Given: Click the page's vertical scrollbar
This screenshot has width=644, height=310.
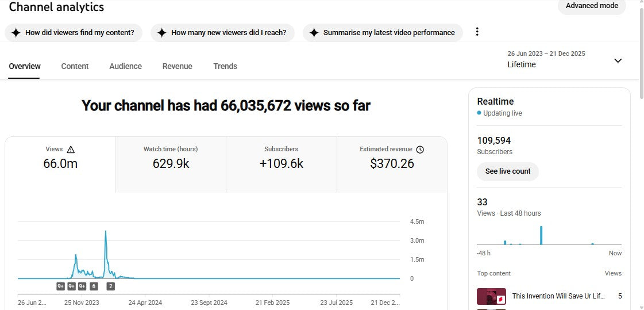Looking at the screenshot, I should tap(641, 52).
